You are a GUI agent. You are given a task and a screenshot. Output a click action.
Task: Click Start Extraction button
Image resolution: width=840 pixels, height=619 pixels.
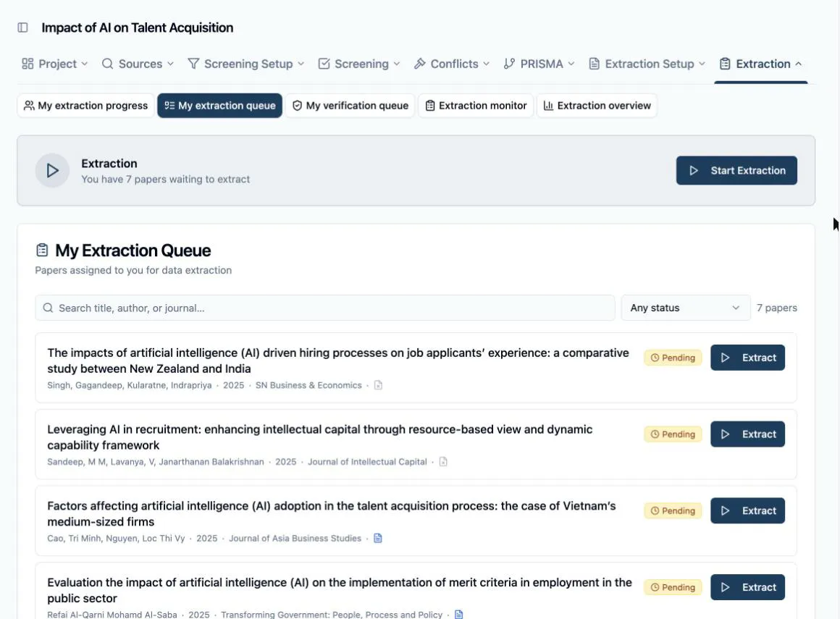point(736,170)
